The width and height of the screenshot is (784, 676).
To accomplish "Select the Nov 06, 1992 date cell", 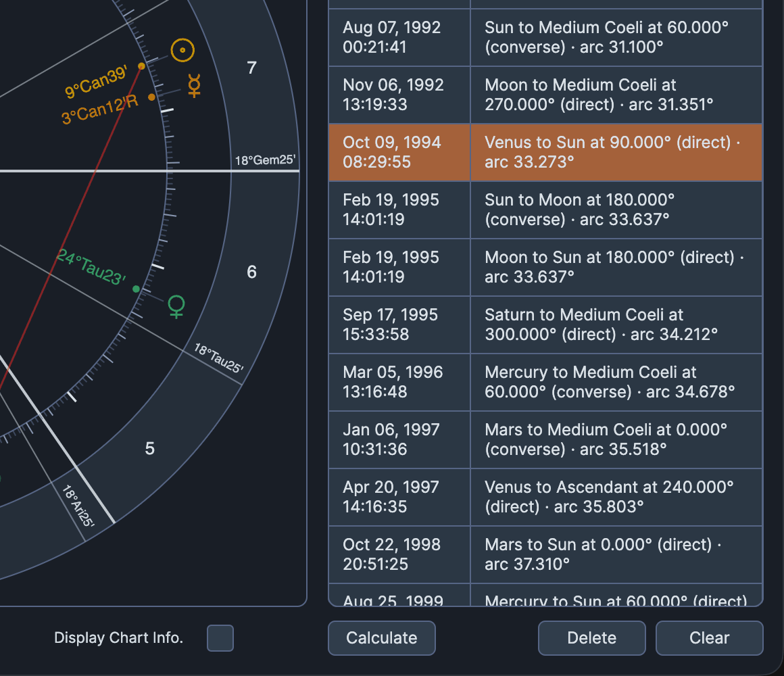I will (399, 95).
